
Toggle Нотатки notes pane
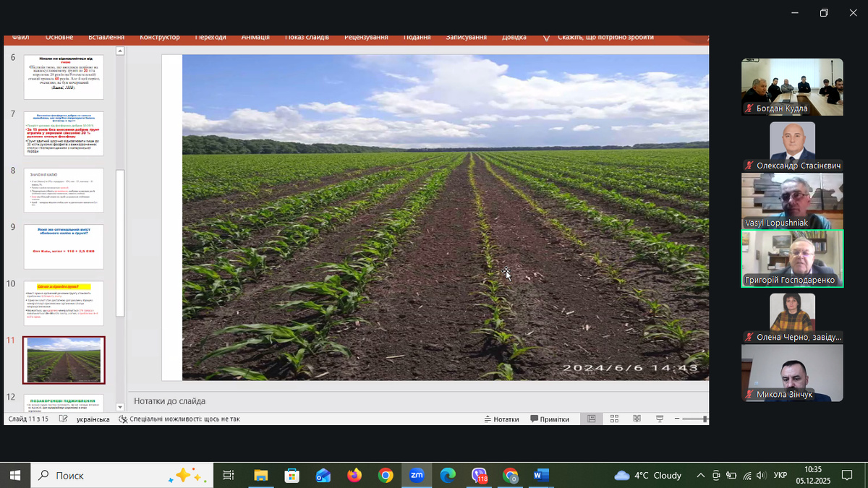pos(501,419)
